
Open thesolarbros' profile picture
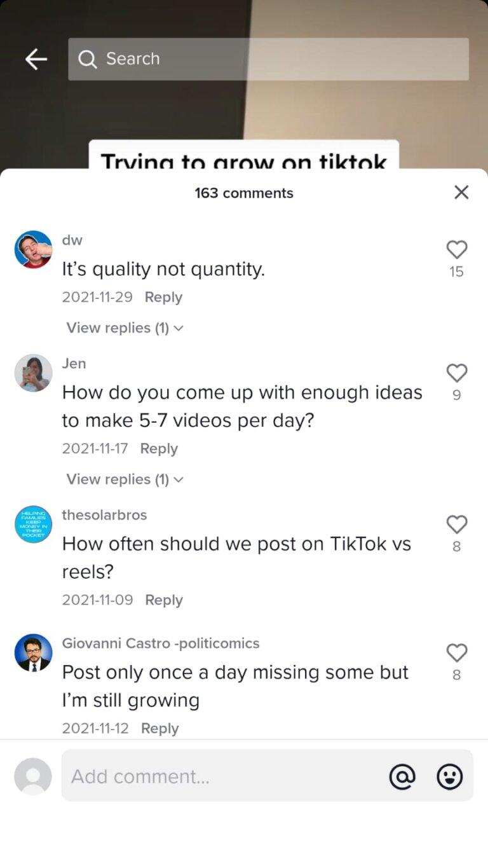(x=33, y=524)
